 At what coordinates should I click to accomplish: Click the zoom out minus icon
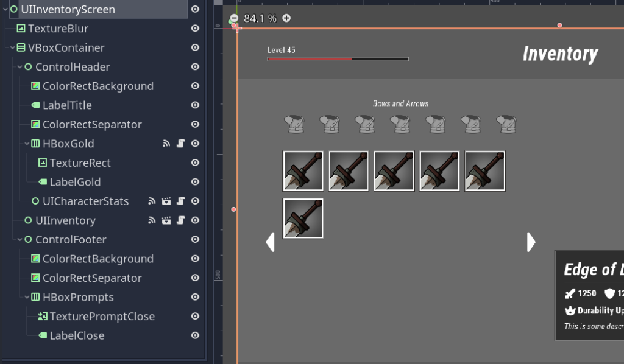pos(235,18)
